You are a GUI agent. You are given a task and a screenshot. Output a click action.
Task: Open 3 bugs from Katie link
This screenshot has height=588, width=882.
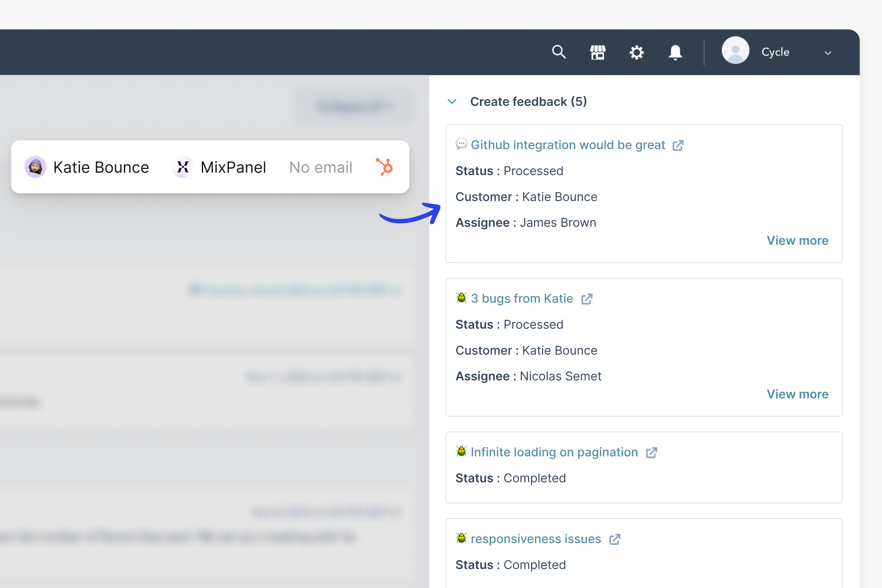click(521, 298)
